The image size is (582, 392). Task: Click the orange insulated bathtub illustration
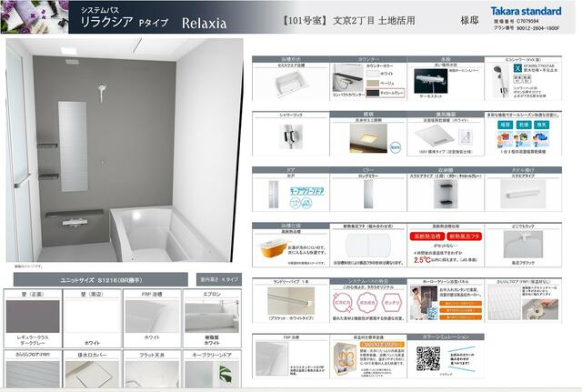(273, 248)
